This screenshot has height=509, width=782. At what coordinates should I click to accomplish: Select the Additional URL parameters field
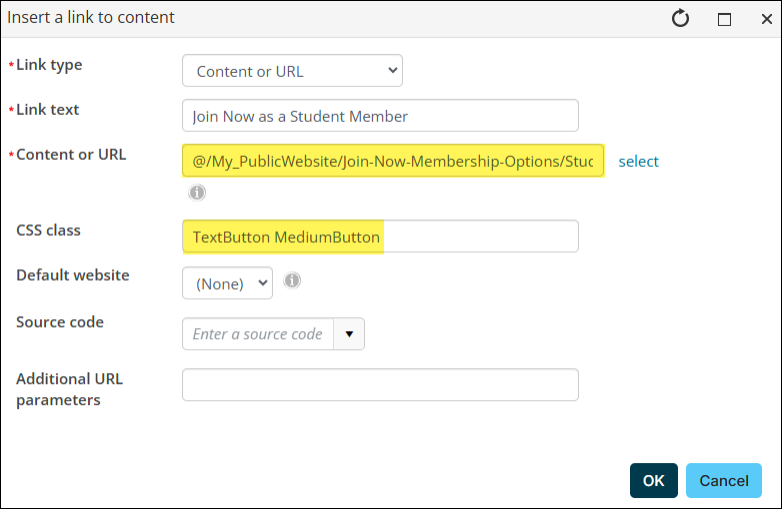pos(380,385)
